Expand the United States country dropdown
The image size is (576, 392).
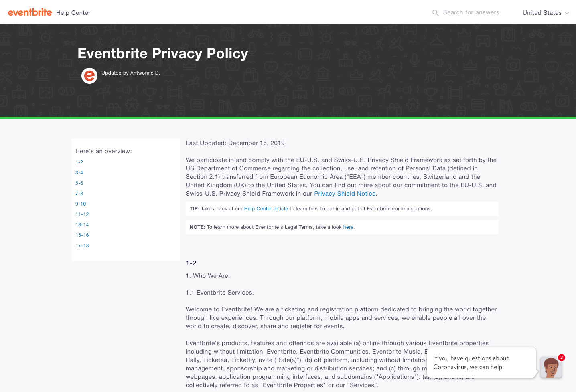tap(546, 13)
